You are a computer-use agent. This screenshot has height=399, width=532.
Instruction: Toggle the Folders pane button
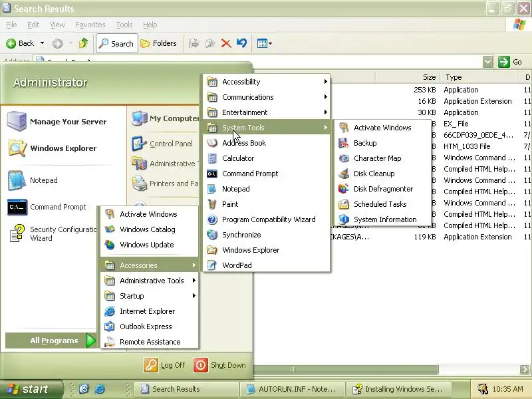click(159, 43)
